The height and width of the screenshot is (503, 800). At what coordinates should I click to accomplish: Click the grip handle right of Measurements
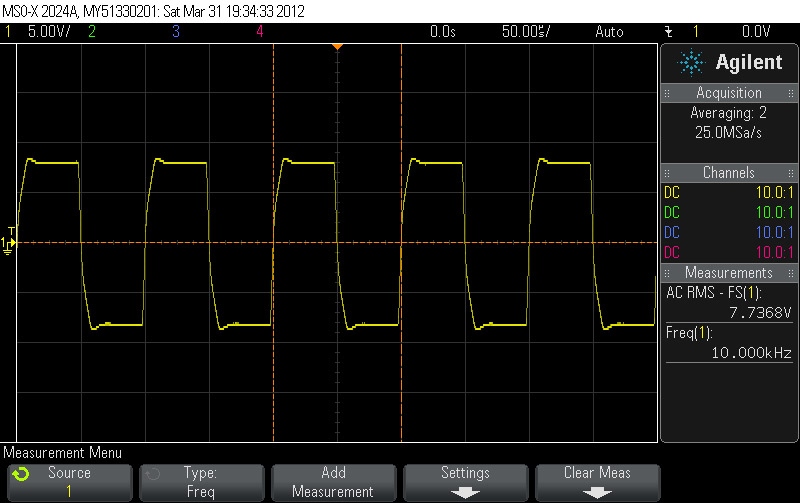click(791, 273)
